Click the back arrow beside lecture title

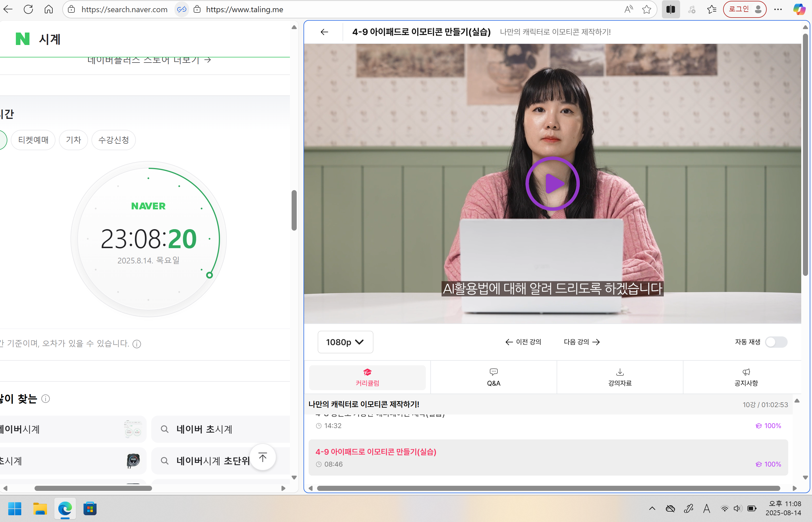[324, 32]
